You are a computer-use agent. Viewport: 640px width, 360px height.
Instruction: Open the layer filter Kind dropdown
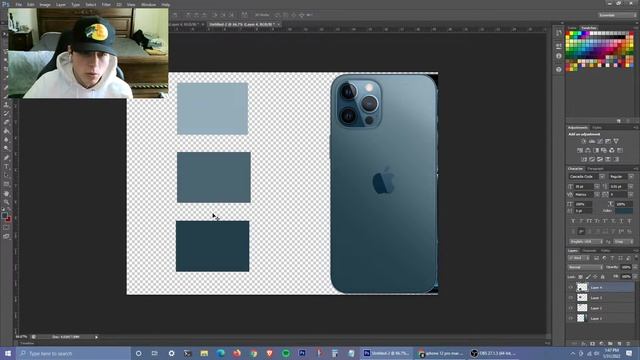coord(578,258)
